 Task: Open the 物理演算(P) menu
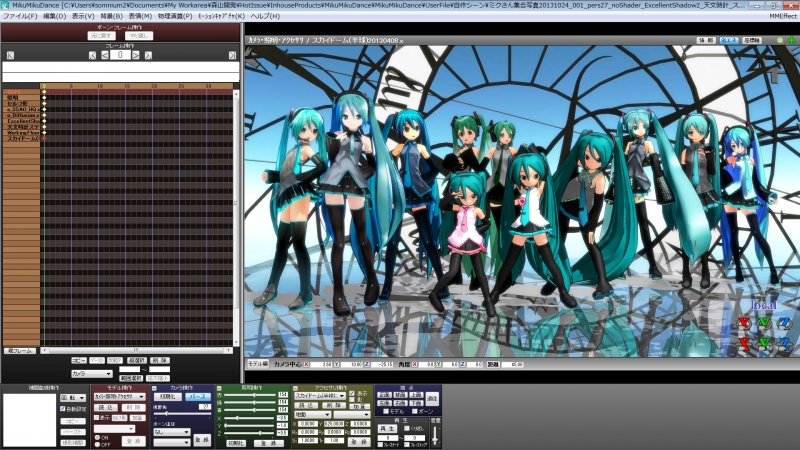click(x=174, y=16)
